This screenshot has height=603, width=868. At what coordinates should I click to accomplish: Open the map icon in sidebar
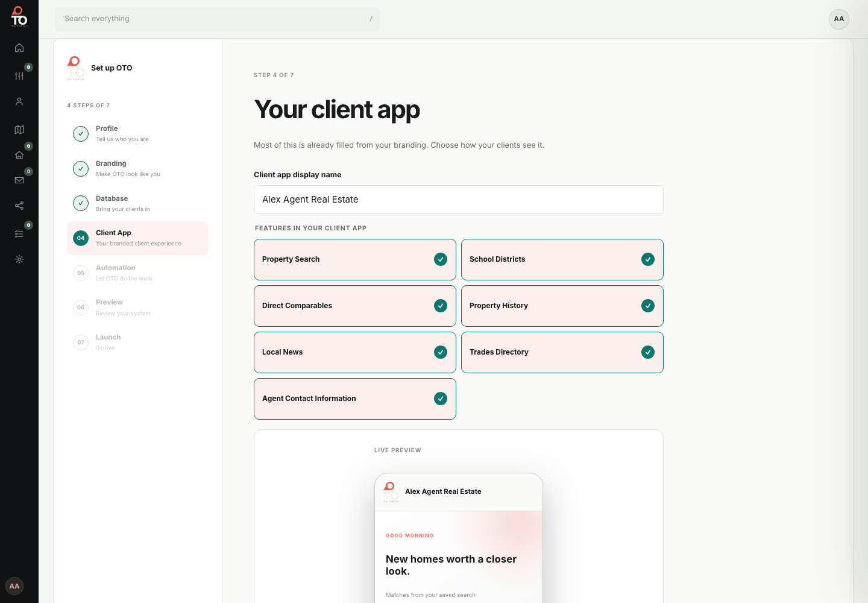[x=19, y=130]
